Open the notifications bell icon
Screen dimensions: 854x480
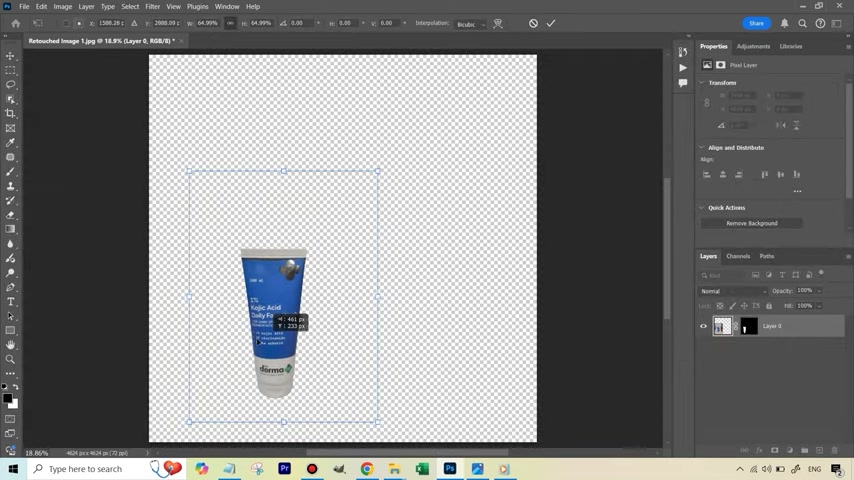coord(784,23)
